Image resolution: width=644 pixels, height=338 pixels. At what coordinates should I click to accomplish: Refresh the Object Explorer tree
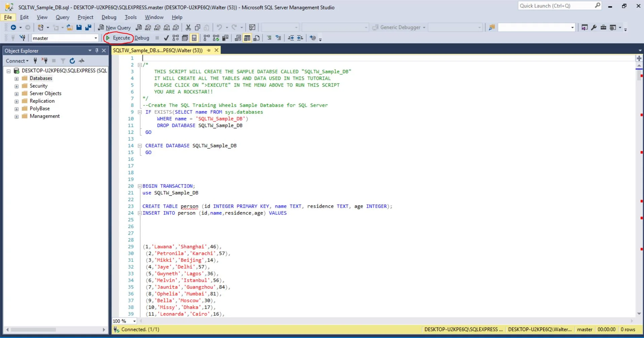[72, 61]
